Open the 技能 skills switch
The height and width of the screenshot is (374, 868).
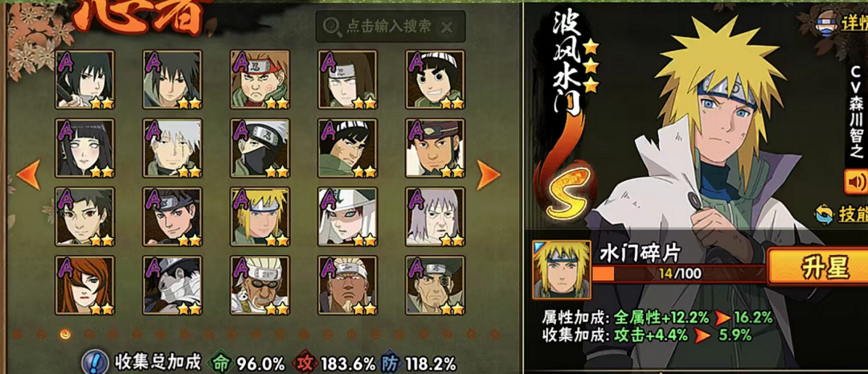point(841,215)
